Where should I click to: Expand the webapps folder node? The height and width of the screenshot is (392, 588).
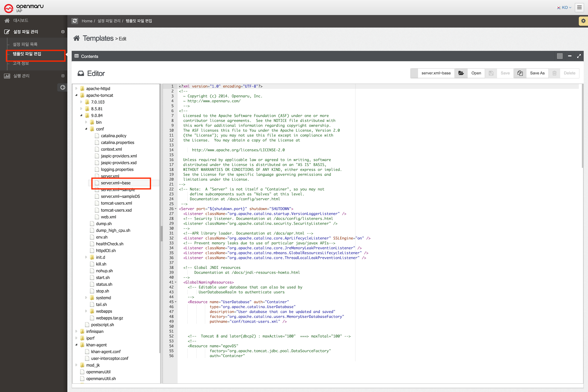pyautogui.click(x=86, y=311)
